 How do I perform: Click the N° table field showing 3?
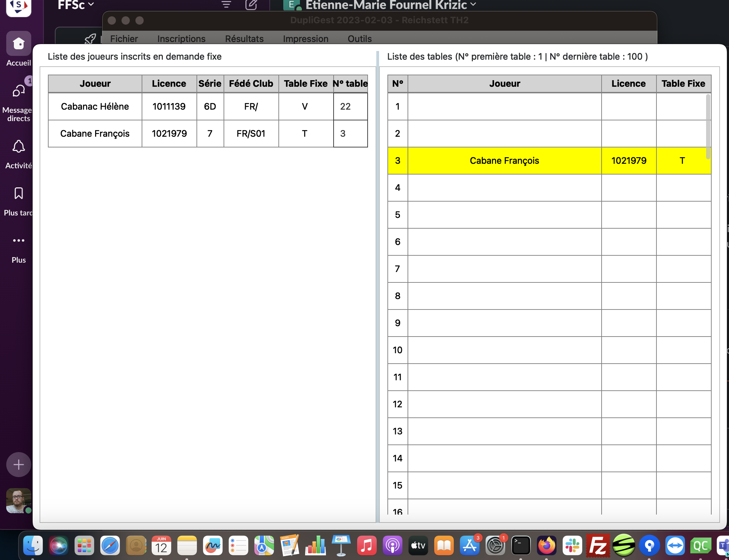[350, 134]
